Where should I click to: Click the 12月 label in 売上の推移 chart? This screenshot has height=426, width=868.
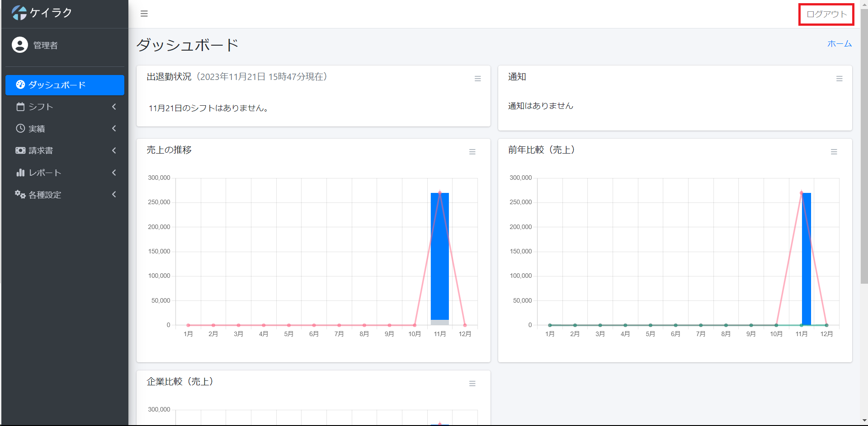tap(465, 334)
